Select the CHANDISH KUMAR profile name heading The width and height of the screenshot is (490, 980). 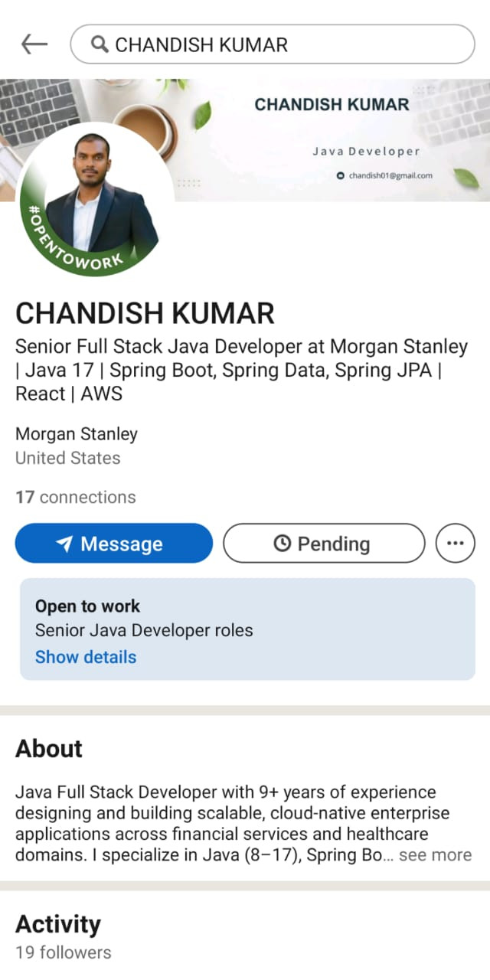[x=145, y=313]
